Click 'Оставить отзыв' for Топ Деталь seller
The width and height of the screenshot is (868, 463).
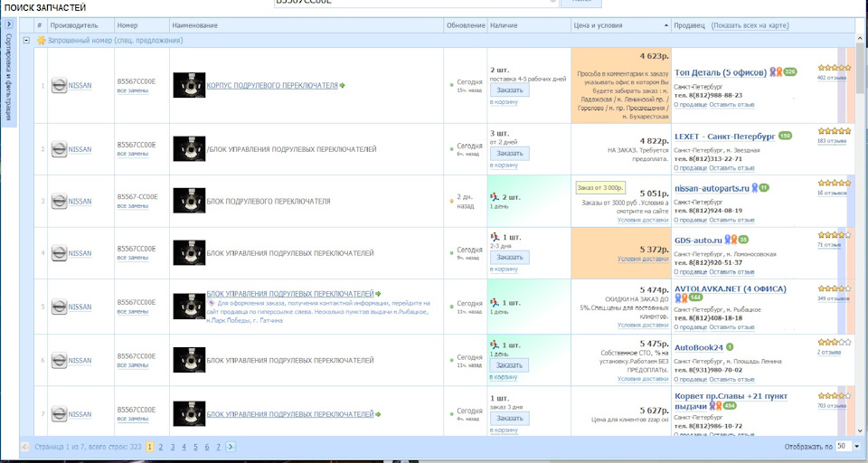[x=731, y=105]
